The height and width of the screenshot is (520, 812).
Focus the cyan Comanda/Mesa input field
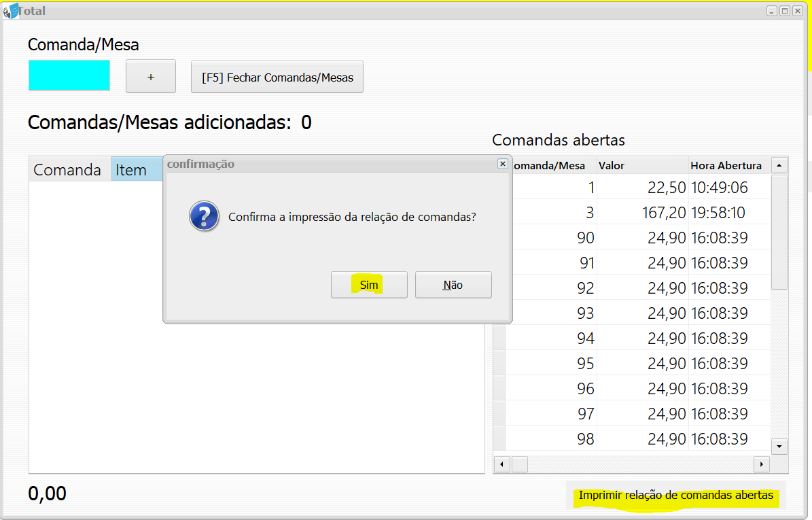(x=69, y=75)
